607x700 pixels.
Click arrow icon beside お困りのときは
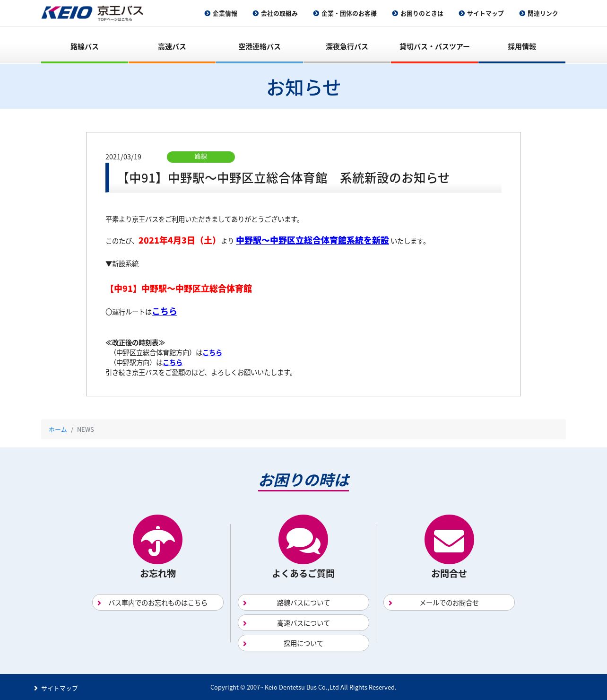click(395, 13)
